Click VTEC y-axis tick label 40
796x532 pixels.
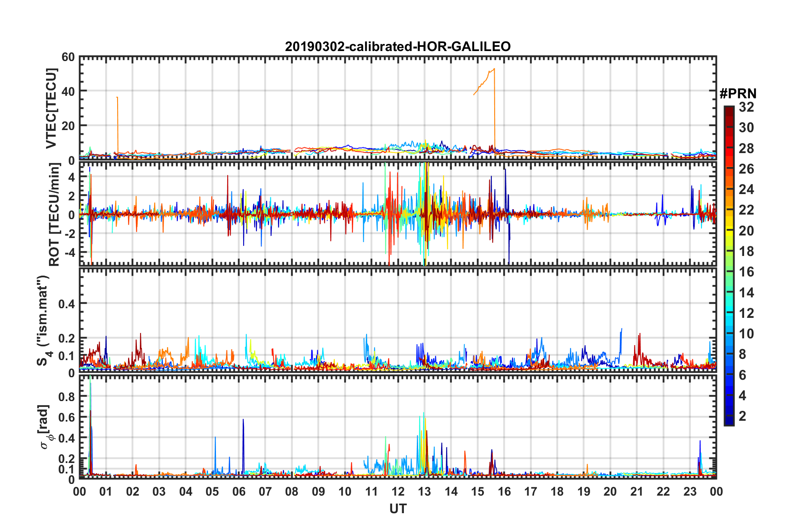[68, 91]
